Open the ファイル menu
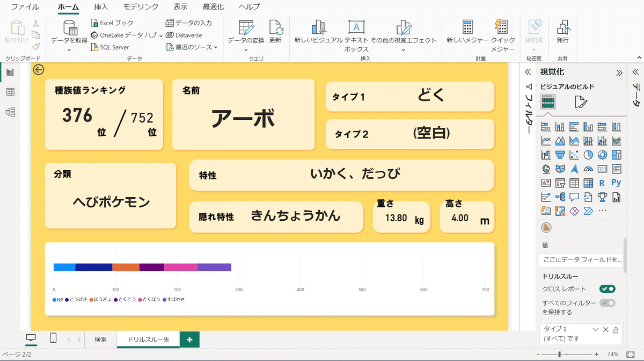This screenshot has height=361, width=644. (x=25, y=7)
